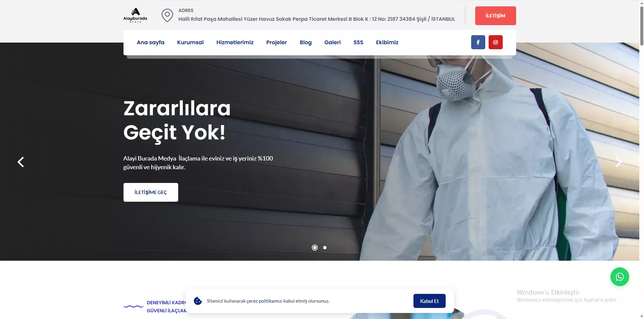Click the cookie icon in the banner
This screenshot has width=644, height=319.
pos(198,301)
